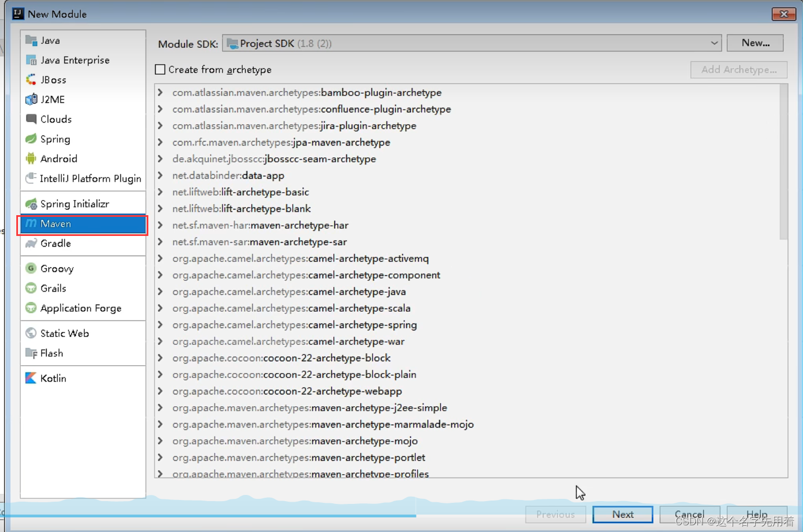Select maven-archetype-mojo row
Screen dimensions: 803x532
tap(468, 440)
